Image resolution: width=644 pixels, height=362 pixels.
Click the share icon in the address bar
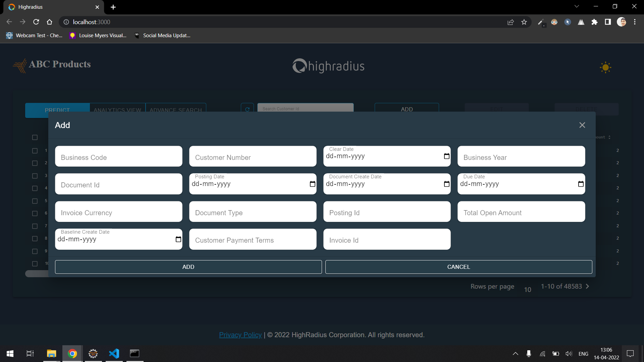click(x=511, y=22)
